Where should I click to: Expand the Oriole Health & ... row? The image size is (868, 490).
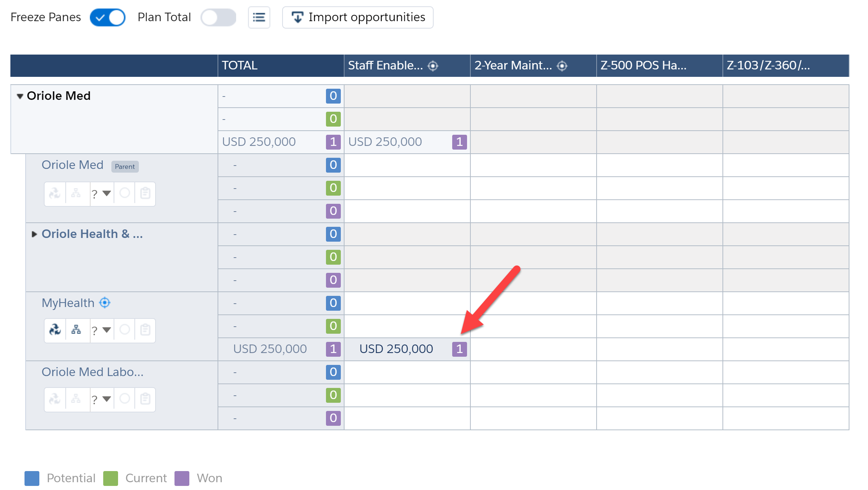coord(34,234)
